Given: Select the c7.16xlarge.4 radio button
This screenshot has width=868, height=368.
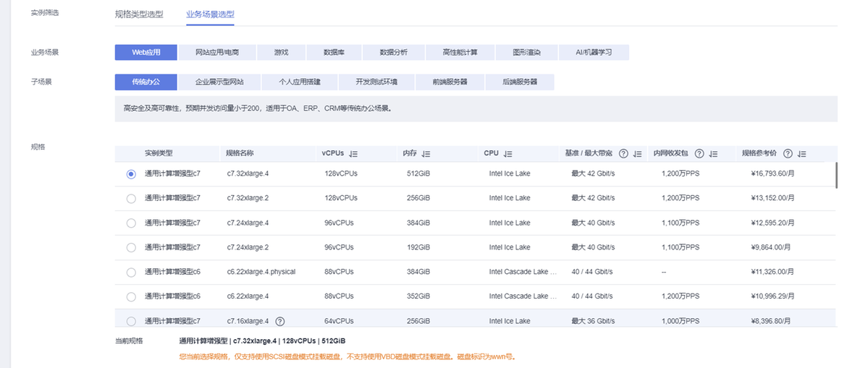Looking at the screenshot, I should point(131,321).
